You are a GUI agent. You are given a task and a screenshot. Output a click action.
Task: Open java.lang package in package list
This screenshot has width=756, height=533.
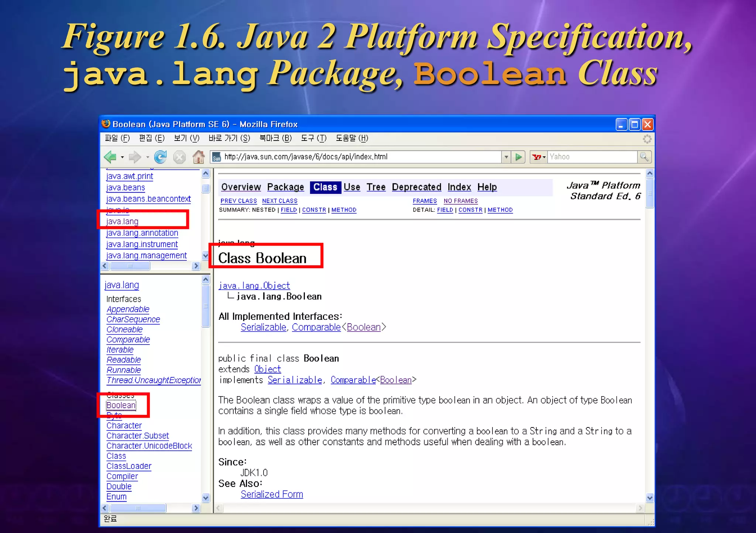tap(122, 221)
